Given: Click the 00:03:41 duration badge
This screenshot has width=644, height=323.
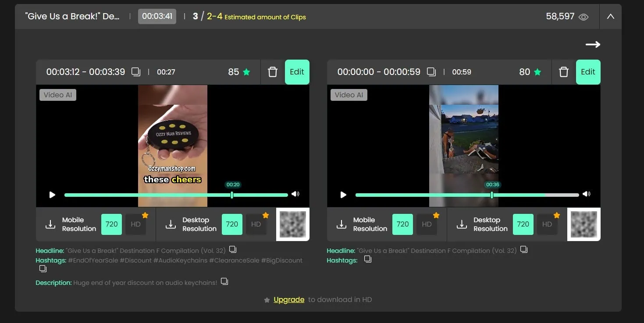Looking at the screenshot, I should [157, 17].
